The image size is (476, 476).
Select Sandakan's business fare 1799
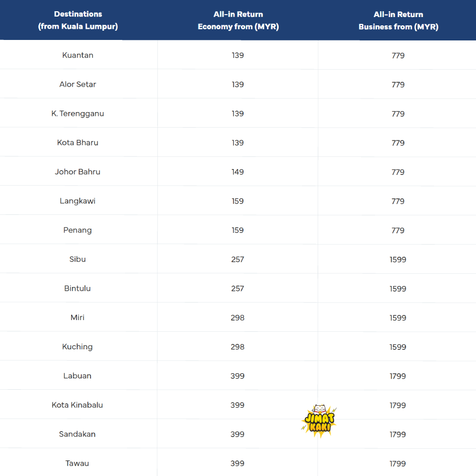click(x=398, y=434)
